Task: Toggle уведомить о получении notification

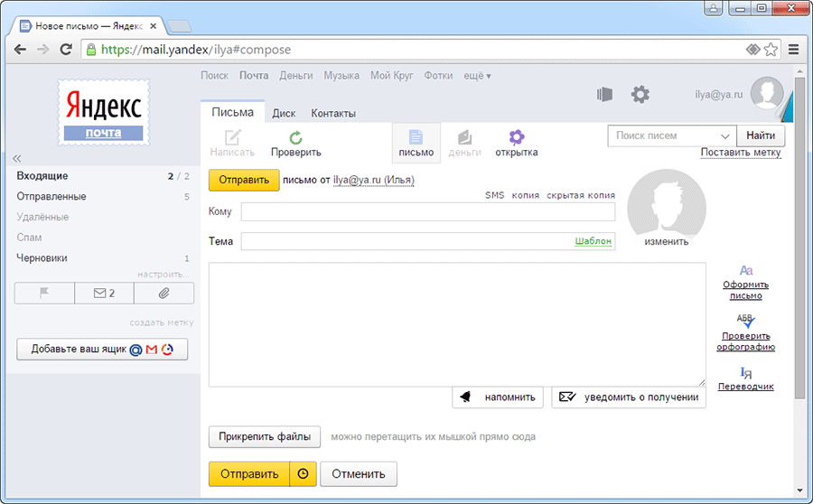Action: pyautogui.click(x=629, y=397)
